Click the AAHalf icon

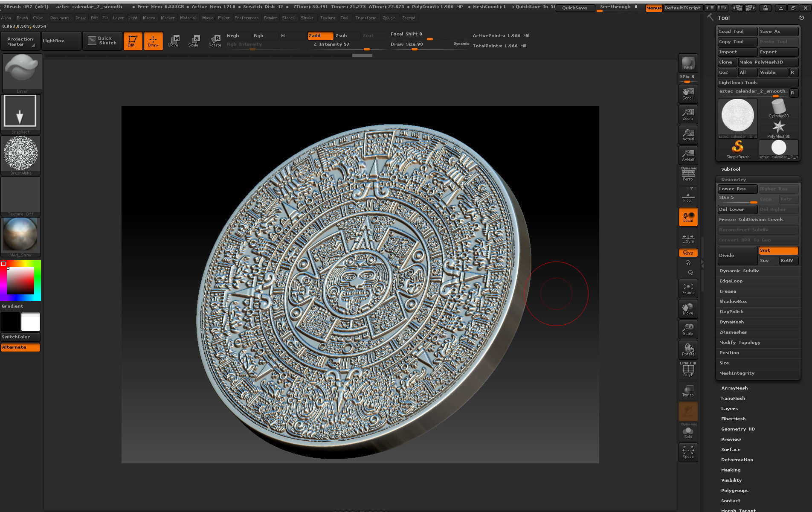(688, 155)
